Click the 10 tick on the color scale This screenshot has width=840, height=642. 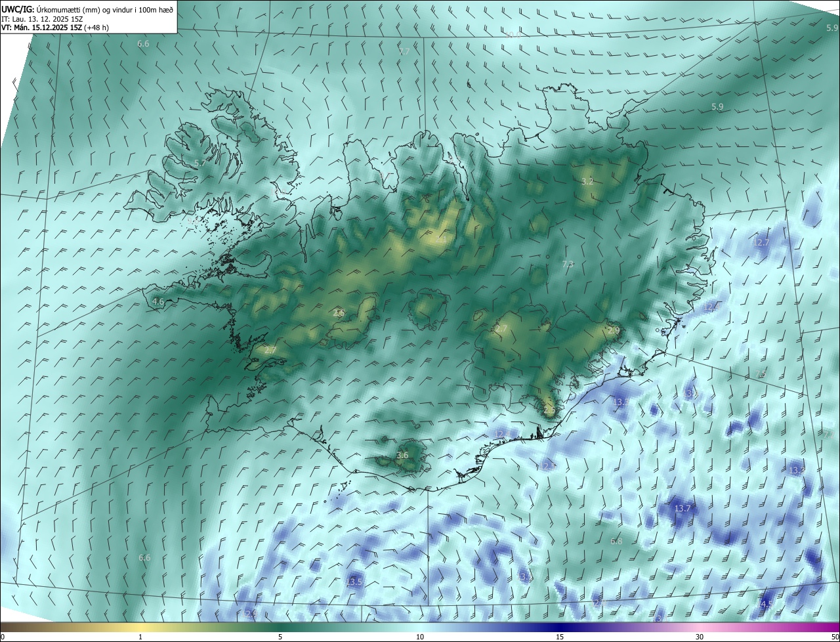point(420,637)
